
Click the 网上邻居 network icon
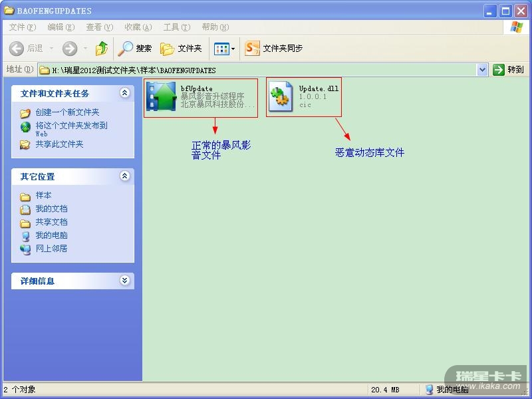[25, 249]
